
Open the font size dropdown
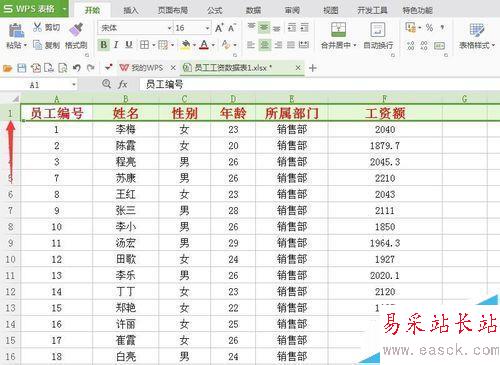[208, 28]
